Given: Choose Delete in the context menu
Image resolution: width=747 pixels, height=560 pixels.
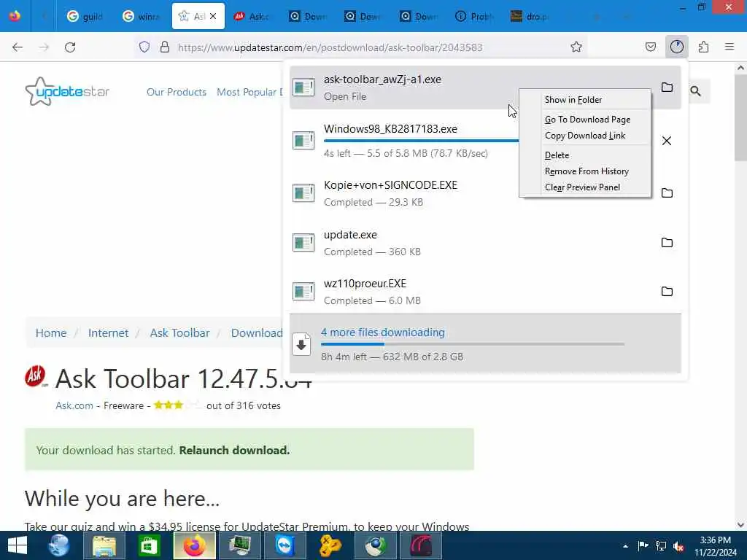Looking at the screenshot, I should point(557,155).
